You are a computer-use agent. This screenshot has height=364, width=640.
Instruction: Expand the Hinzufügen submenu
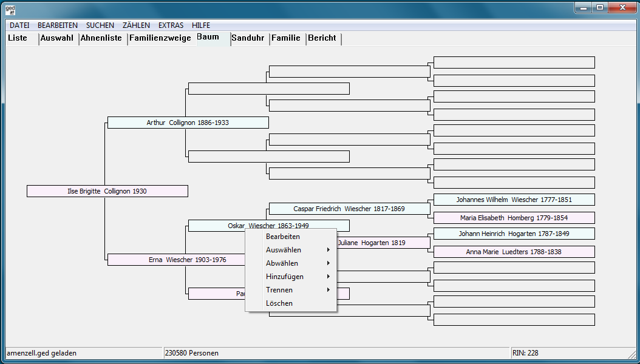291,277
